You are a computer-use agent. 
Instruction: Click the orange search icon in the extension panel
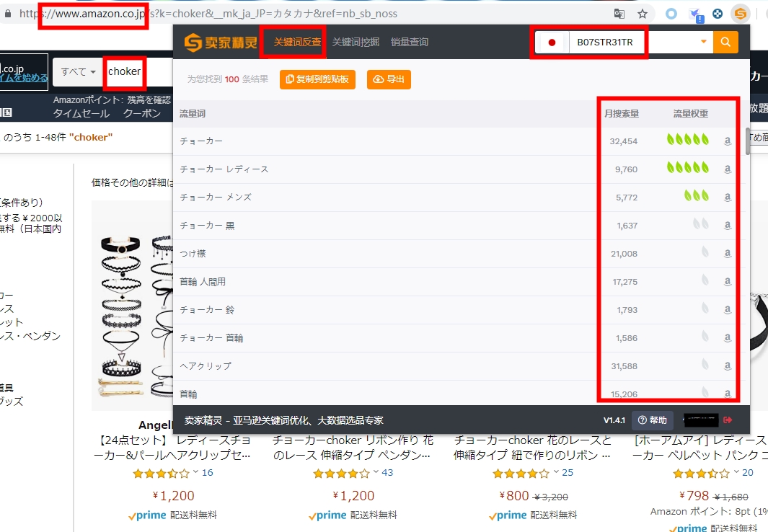pyautogui.click(x=725, y=42)
